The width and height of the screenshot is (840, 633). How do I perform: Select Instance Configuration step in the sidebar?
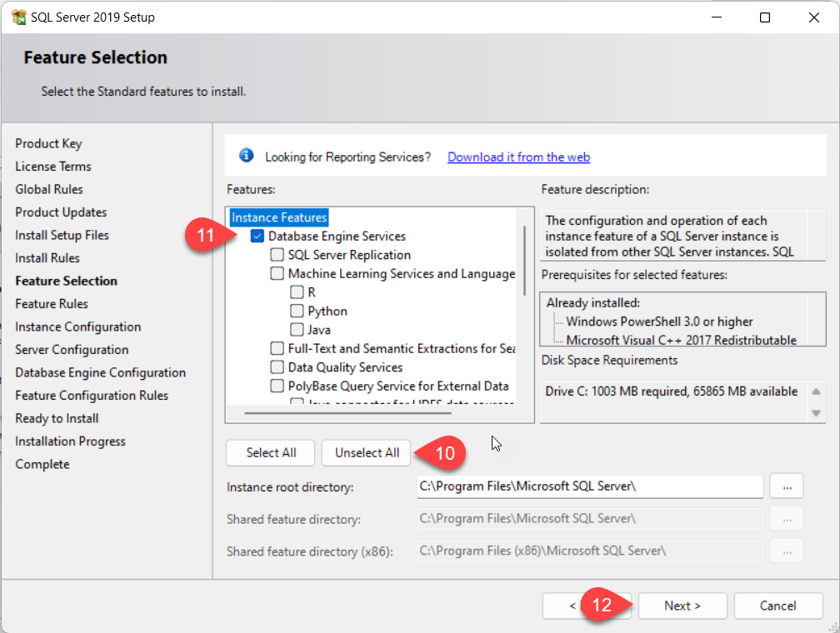[78, 327]
